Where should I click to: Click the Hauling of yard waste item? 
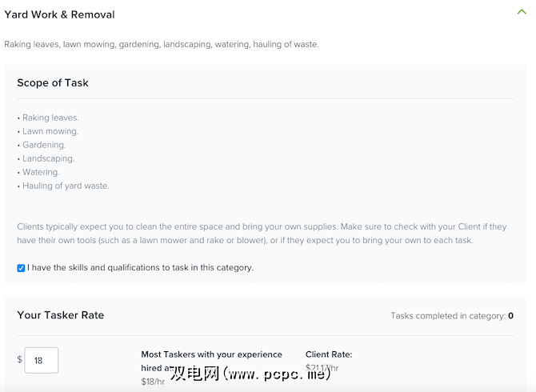pos(65,186)
